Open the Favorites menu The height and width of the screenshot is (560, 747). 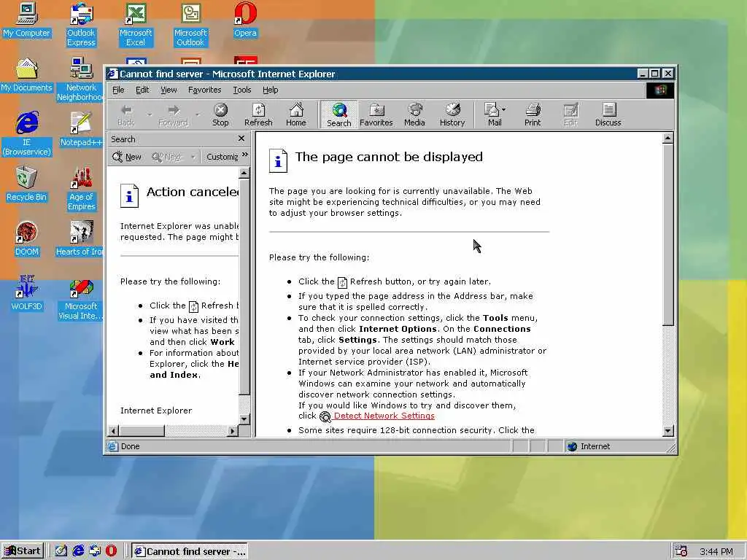click(x=205, y=90)
